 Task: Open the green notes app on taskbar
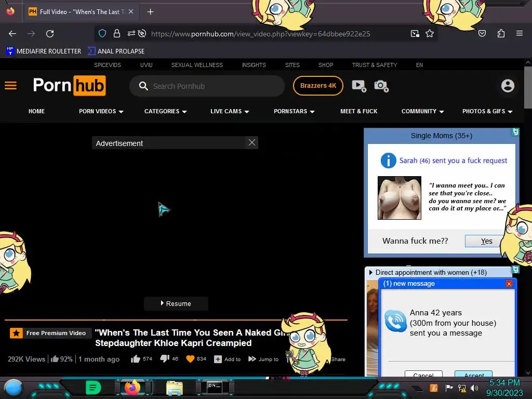pyautogui.click(x=94, y=388)
